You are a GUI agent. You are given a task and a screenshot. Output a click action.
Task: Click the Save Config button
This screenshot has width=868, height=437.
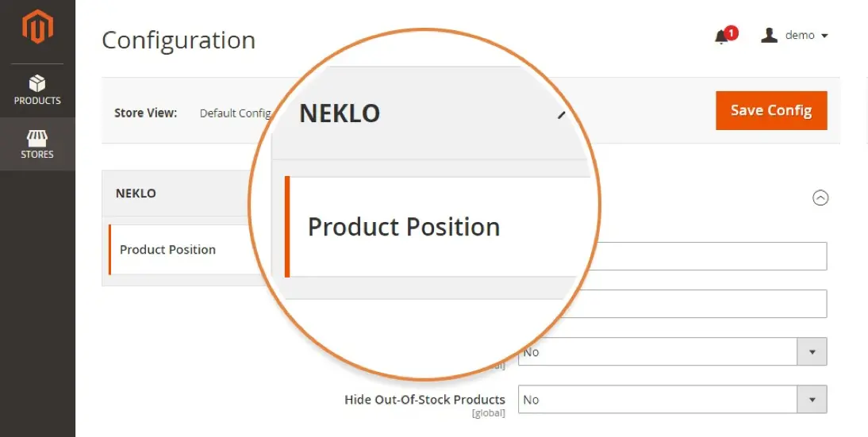[771, 110]
